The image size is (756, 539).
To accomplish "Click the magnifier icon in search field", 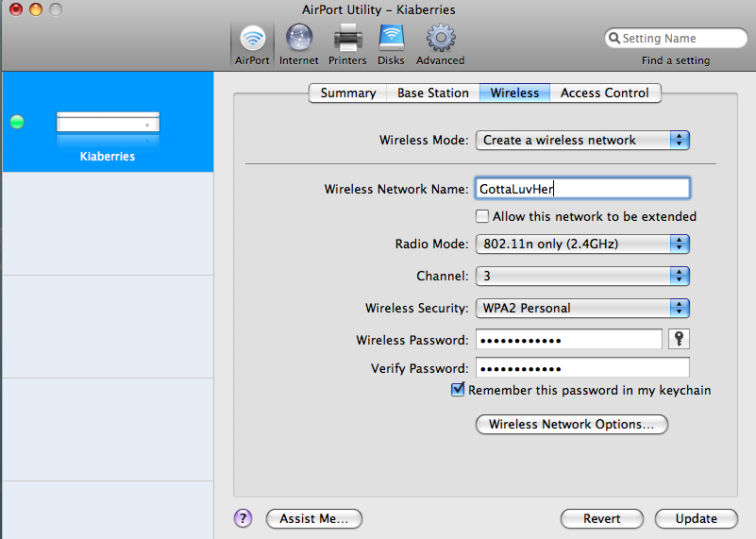I will [x=613, y=38].
